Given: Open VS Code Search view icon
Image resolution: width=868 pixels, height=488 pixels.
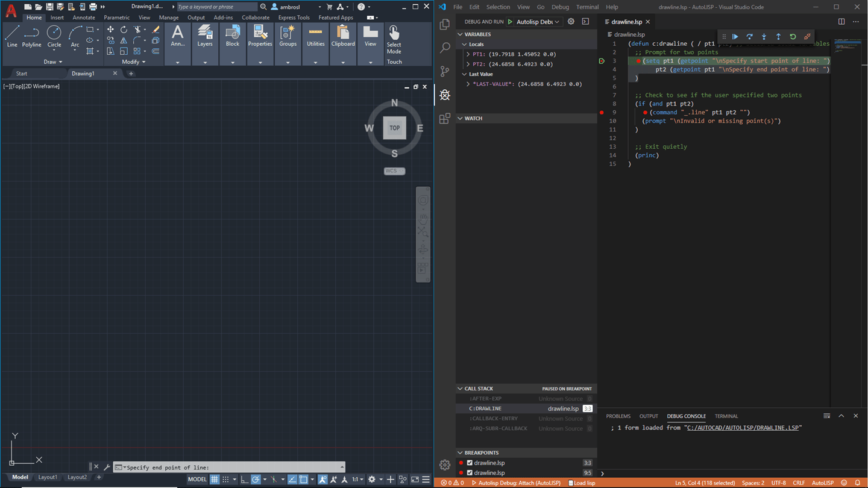Looking at the screenshot, I should tap(445, 48).
